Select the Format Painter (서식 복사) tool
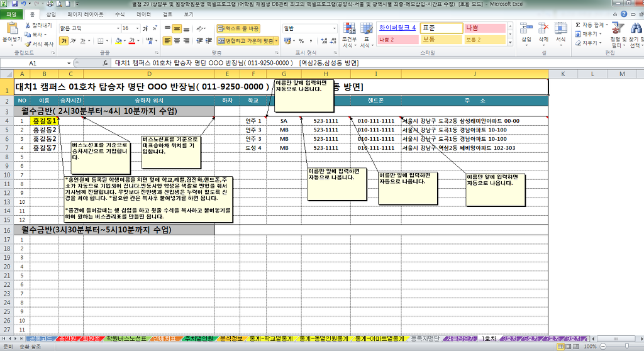 click(28, 44)
